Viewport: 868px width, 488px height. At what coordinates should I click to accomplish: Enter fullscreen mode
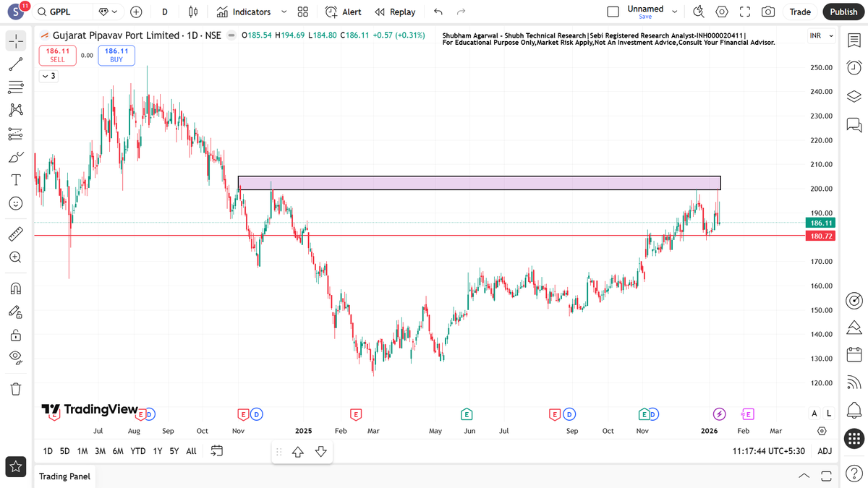point(745,12)
